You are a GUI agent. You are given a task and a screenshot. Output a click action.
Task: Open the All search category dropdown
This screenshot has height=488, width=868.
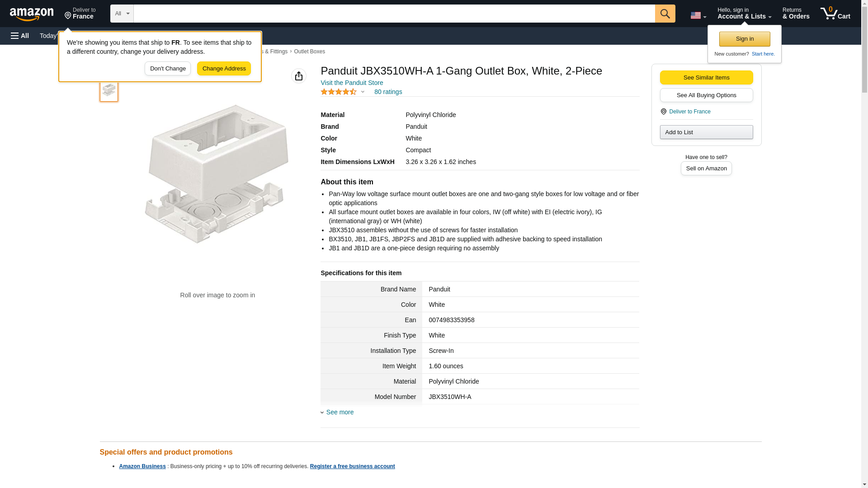click(122, 14)
